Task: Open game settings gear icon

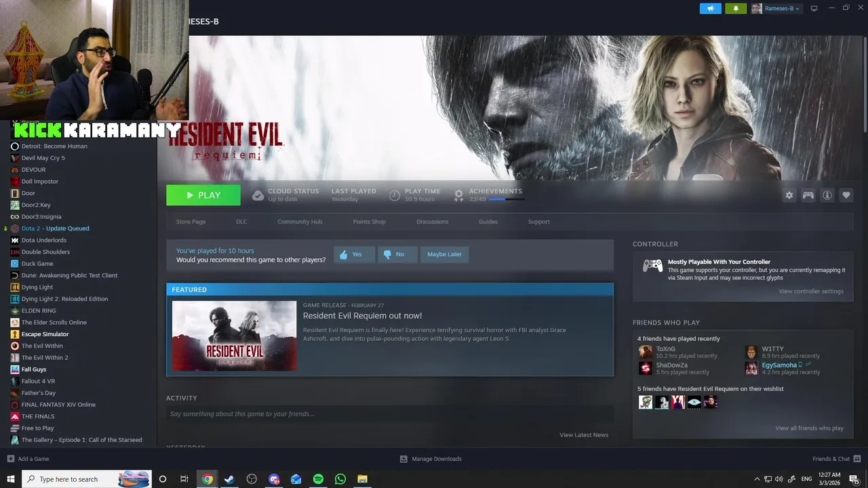Action: click(789, 195)
